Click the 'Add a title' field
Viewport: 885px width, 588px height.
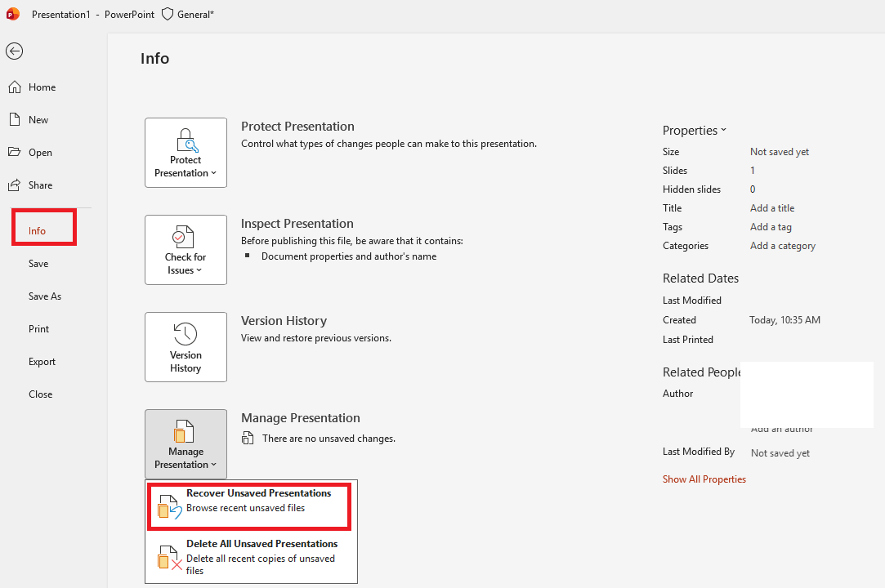(x=772, y=208)
